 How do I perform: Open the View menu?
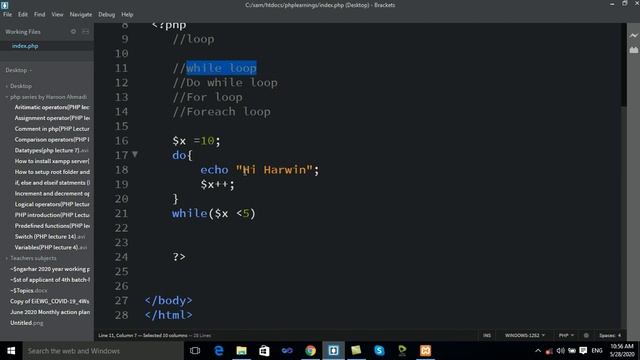point(57,14)
